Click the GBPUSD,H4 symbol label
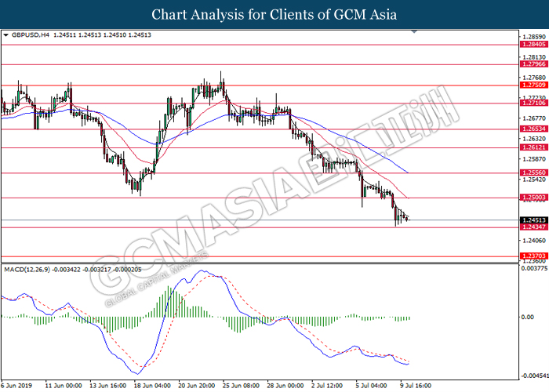This screenshot has width=549, height=392. [30, 35]
